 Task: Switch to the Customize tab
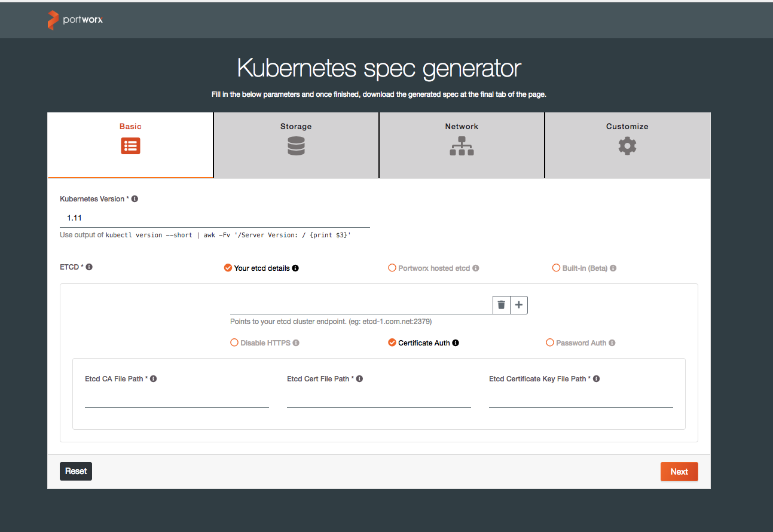628,145
